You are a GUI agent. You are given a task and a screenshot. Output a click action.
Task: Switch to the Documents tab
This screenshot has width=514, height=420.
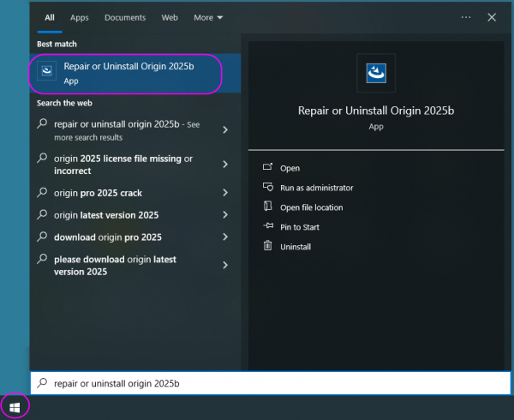pyautogui.click(x=124, y=17)
